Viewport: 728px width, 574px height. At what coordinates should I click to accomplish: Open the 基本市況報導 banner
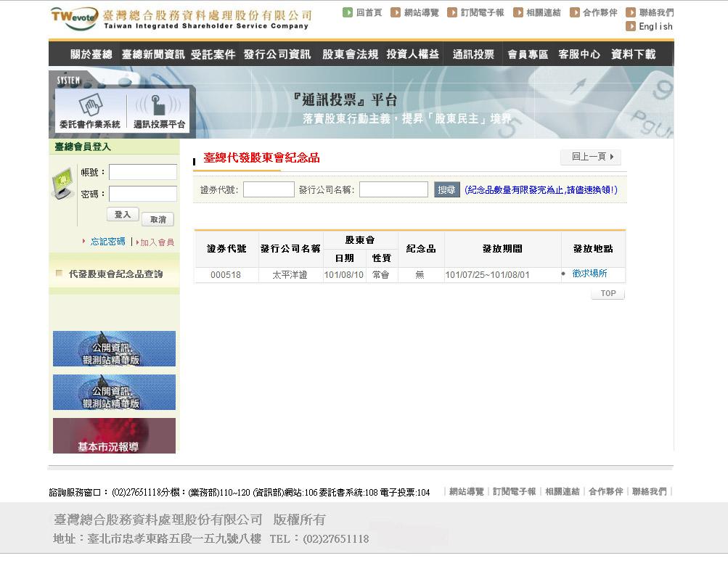[114, 435]
